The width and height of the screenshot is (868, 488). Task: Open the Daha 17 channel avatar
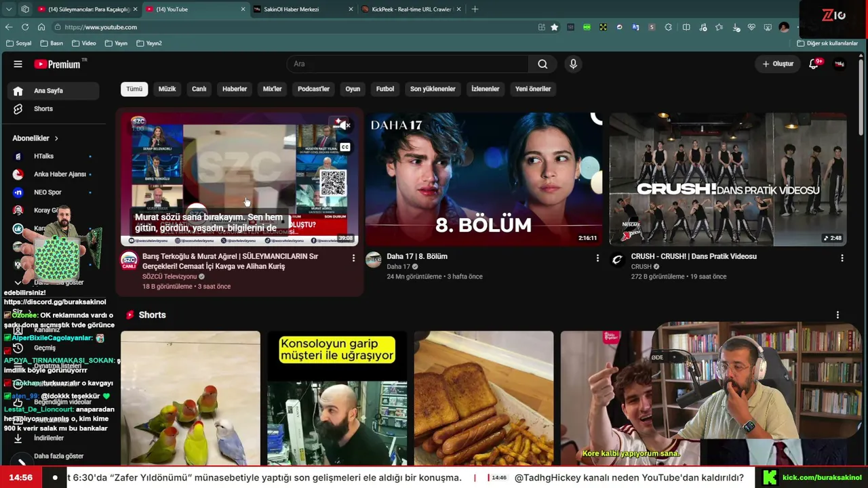pyautogui.click(x=374, y=260)
